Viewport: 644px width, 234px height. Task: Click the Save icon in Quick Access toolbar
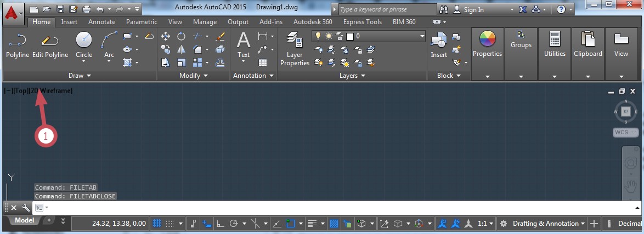coord(60,9)
